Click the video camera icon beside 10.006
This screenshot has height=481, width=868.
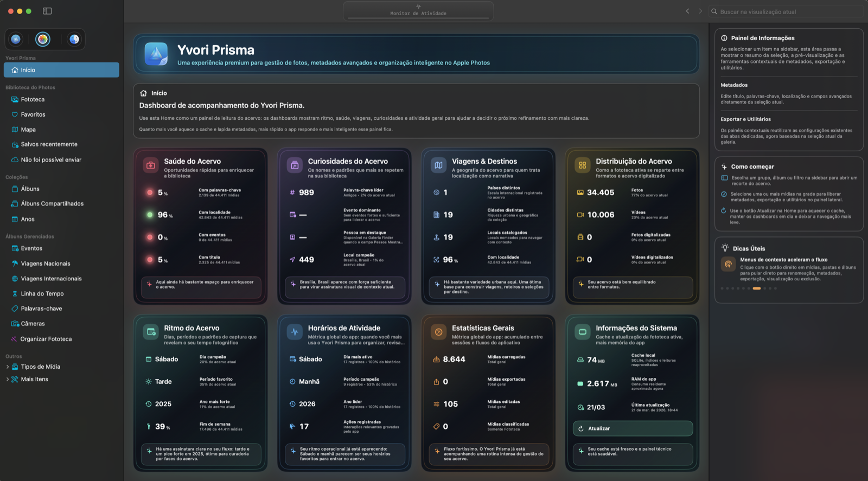click(x=580, y=215)
